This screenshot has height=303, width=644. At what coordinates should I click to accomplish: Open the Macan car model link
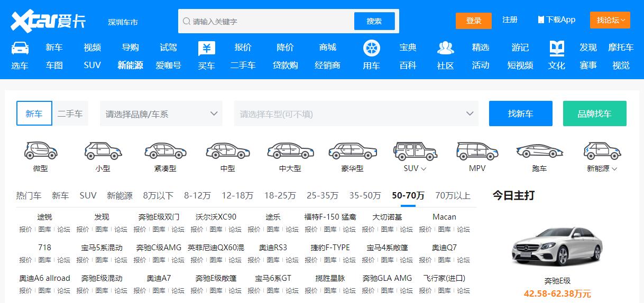444,217
